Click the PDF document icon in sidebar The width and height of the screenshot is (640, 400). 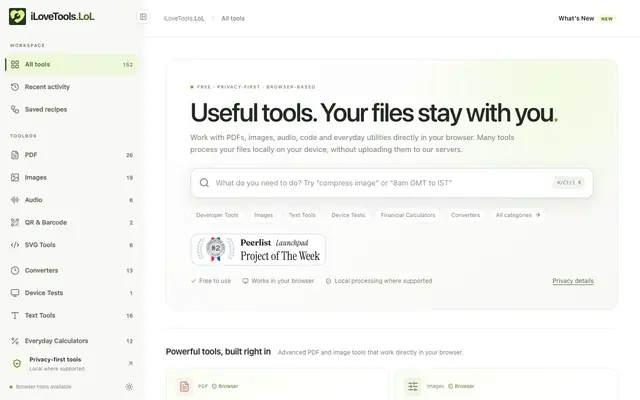coord(15,155)
